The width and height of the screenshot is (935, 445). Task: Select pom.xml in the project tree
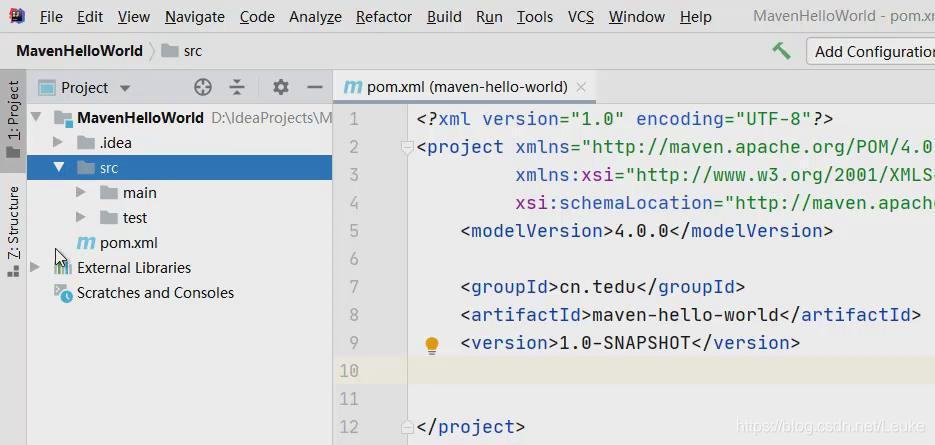click(x=129, y=243)
